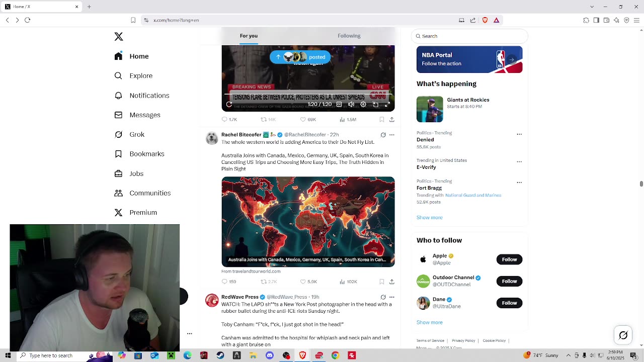Click the Brave Shields icon in address bar
The width and height of the screenshot is (644, 362).
click(485, 20)
